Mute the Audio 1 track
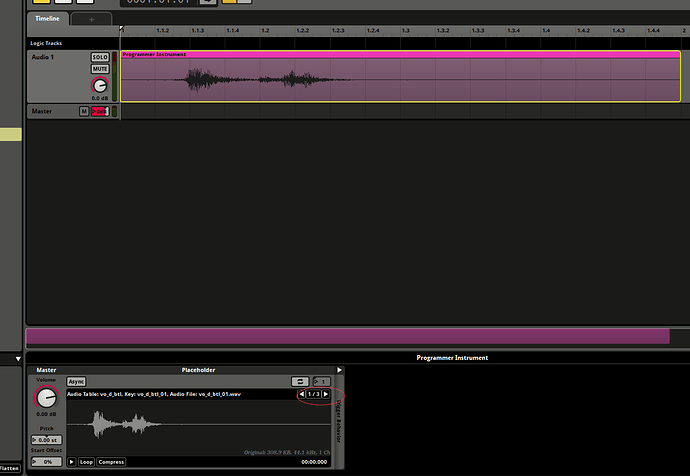690x476 pixels. [100, 69]
